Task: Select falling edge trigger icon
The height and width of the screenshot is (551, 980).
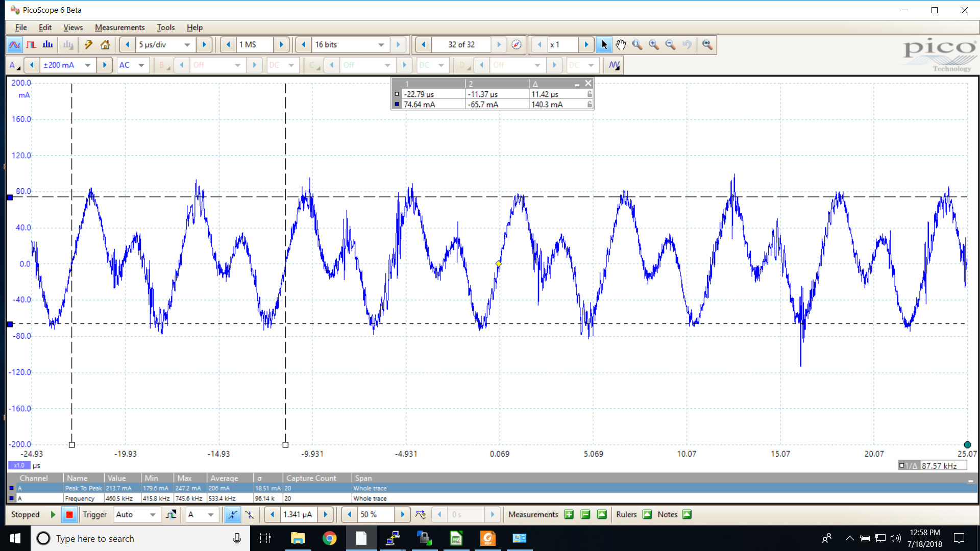Action: [x=249, y=515]
